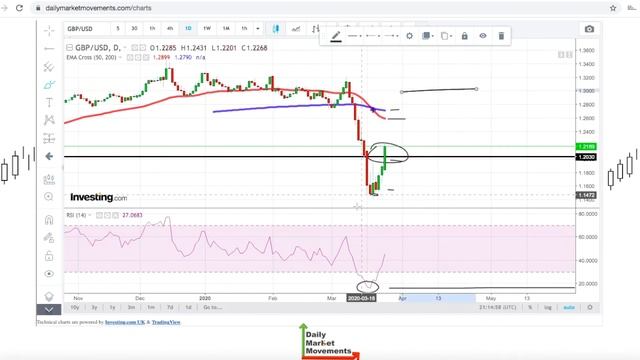Open the prediction and measurement tools
The height and width of the screenshot is (360, 640).
coord(49,138)
